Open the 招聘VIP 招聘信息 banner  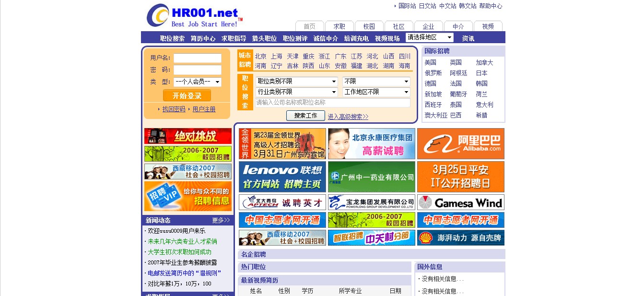[188, 196]
